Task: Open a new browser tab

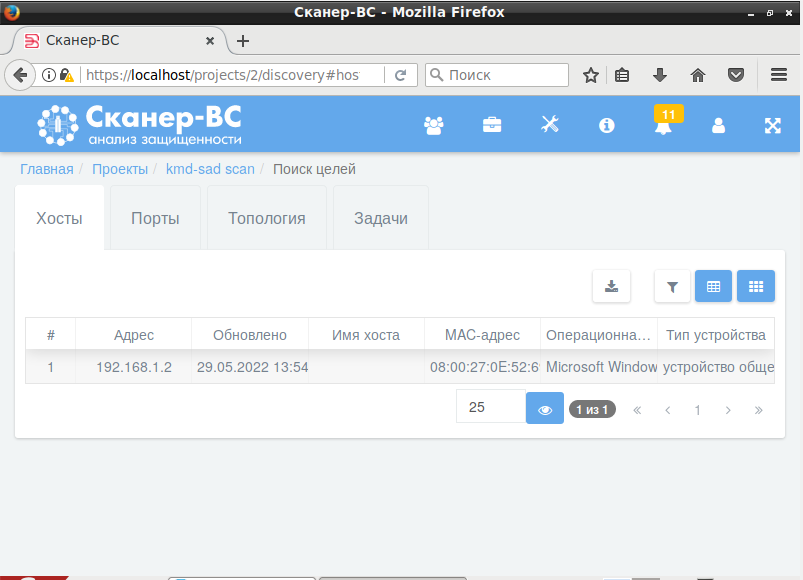Action: (x=243, y=41)
